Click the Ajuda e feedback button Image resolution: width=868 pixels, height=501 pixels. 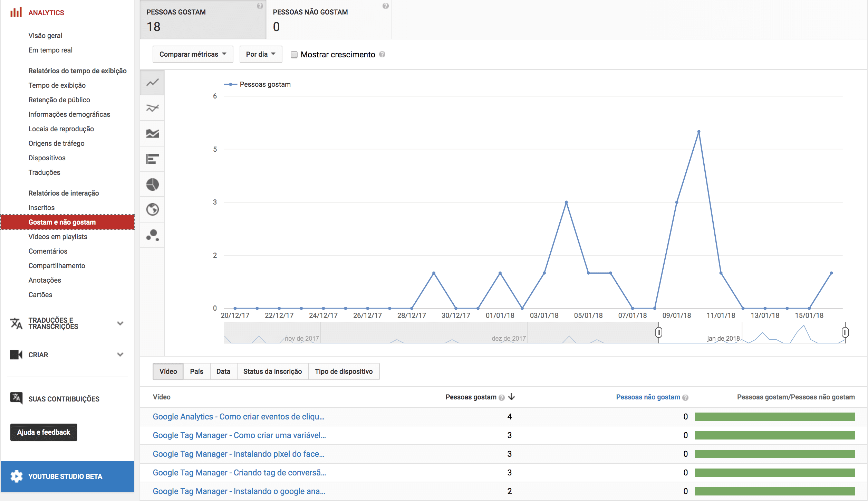(44, 432)
